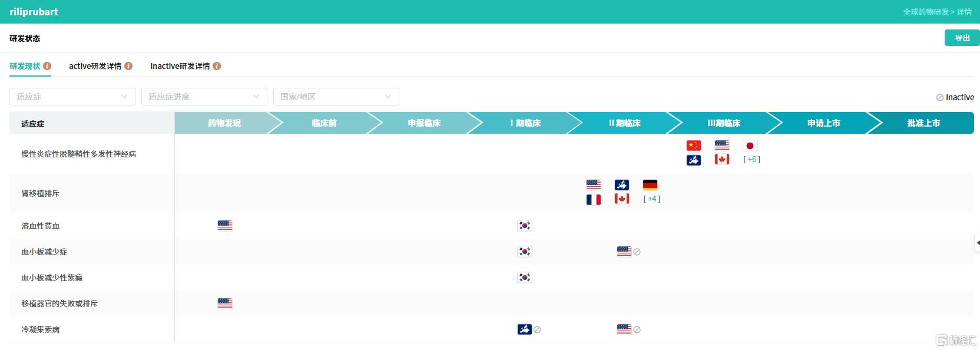Expand the right side panel arrow
Viewport: 980px width, 350px height.
977,242
